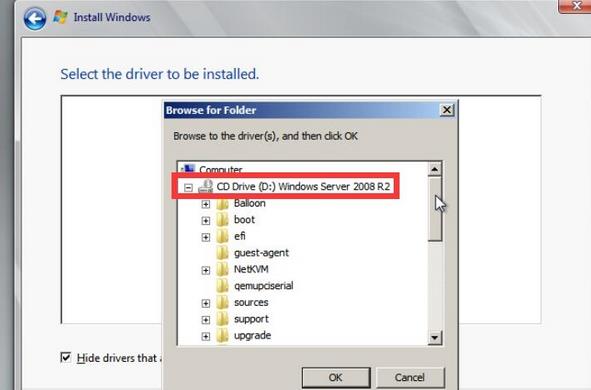Select the NetKVM folder name

[251, 269]
